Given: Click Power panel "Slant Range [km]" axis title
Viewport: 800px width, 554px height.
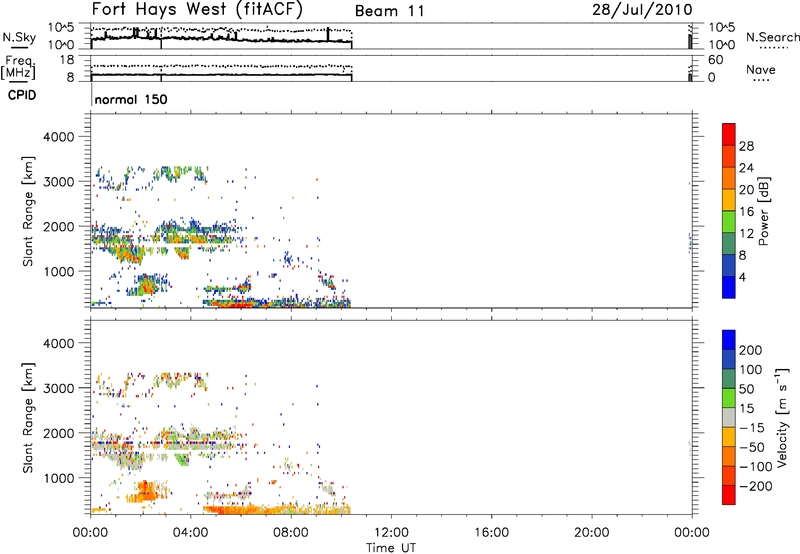Looking at the screenshot, I should tap(28, 211).
